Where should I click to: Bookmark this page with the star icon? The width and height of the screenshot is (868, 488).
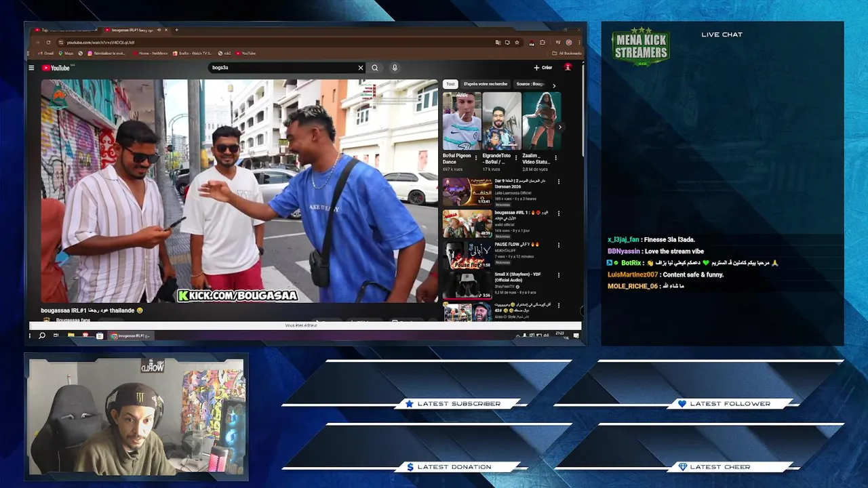click(517, 42)
